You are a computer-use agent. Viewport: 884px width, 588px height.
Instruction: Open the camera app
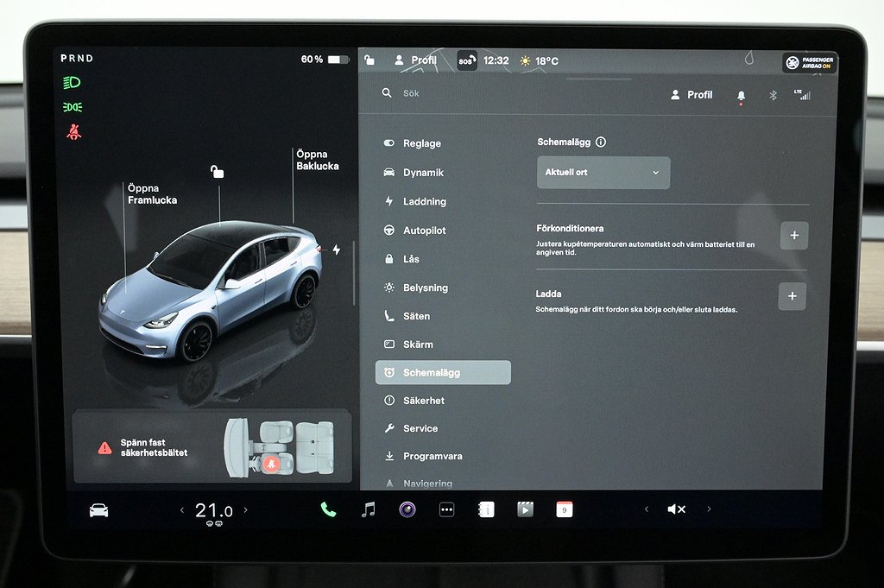click(407, 509)
